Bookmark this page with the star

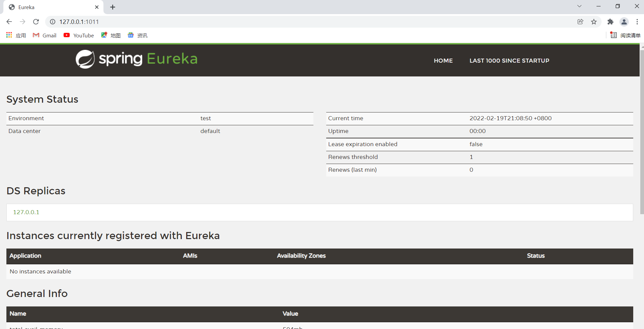594,22
